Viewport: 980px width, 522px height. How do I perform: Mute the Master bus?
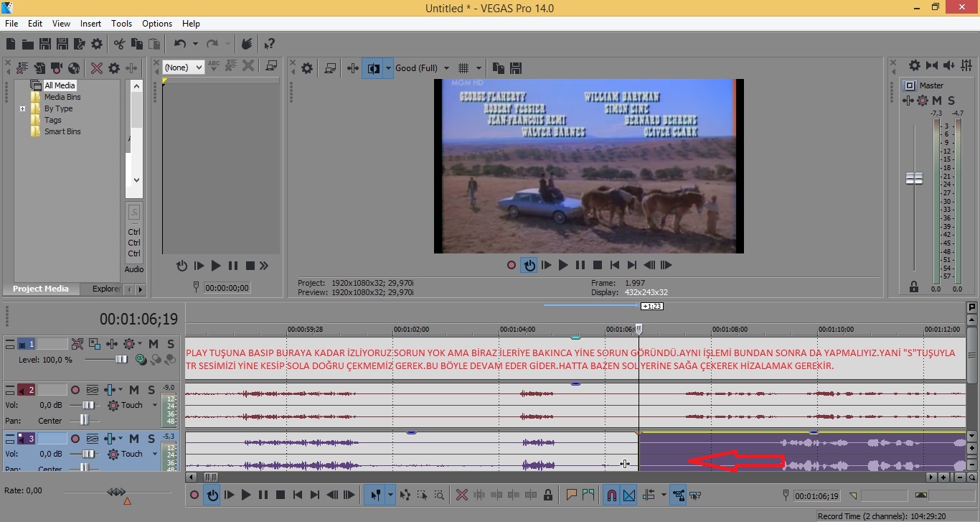point(936,101)
